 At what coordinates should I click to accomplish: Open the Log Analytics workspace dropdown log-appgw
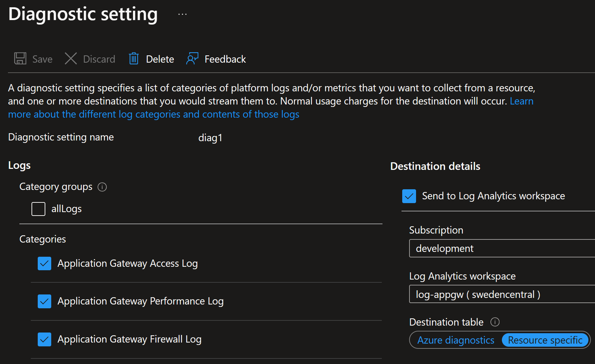click(502, 294)
